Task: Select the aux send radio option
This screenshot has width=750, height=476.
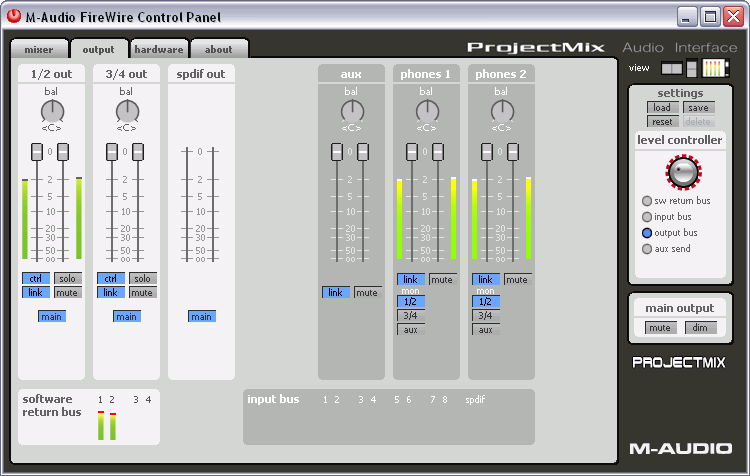Action: 647,249
